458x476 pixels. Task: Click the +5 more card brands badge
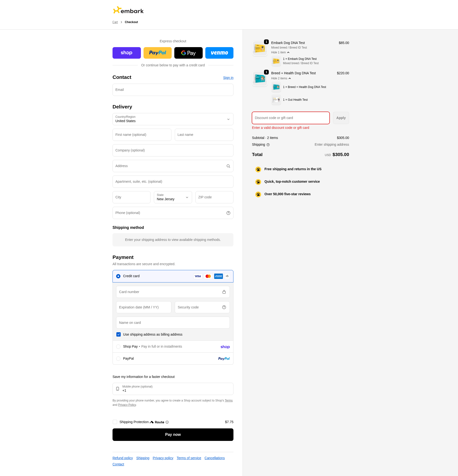pos(227,276)
